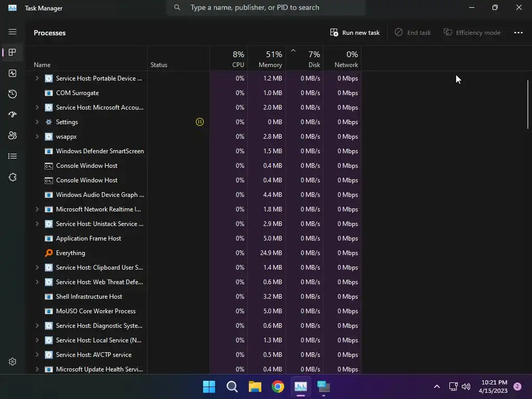Expand Microsoft Network Realtime row
Image resolution: width=532 pixels, height=399 pixels.
37,209
